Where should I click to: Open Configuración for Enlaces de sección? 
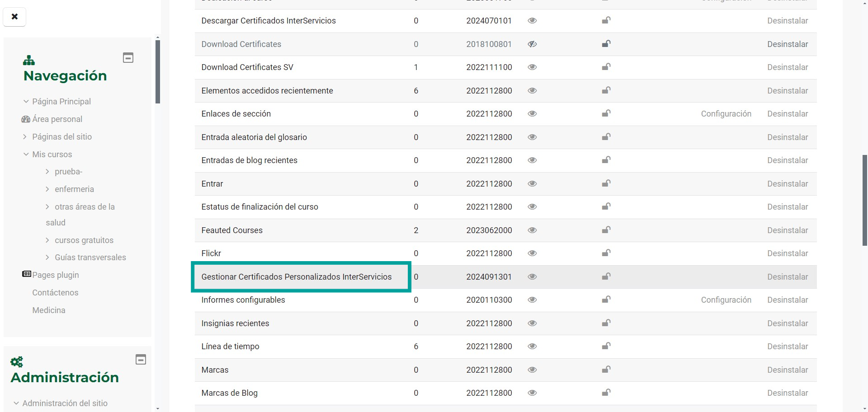tap(726, 114)
